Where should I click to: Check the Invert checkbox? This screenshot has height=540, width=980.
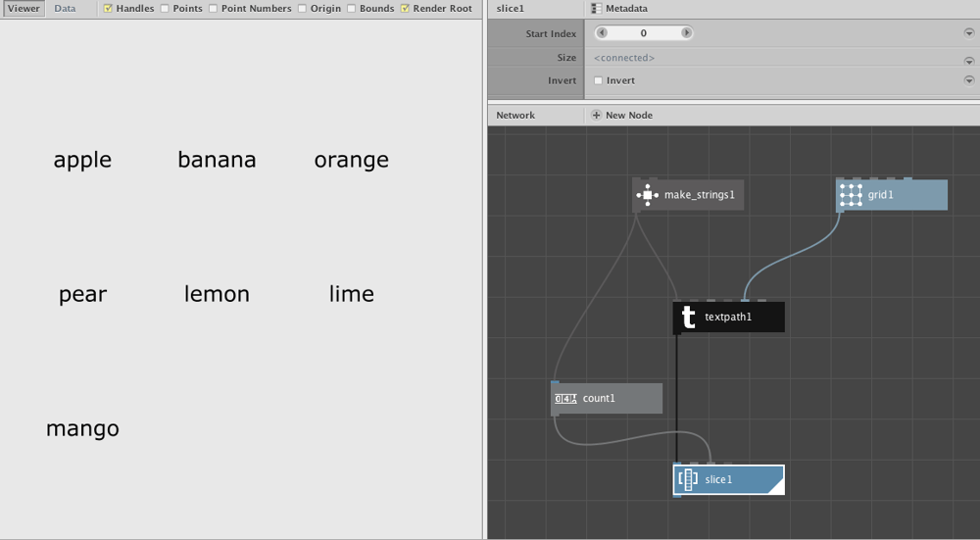coord(598,80)
